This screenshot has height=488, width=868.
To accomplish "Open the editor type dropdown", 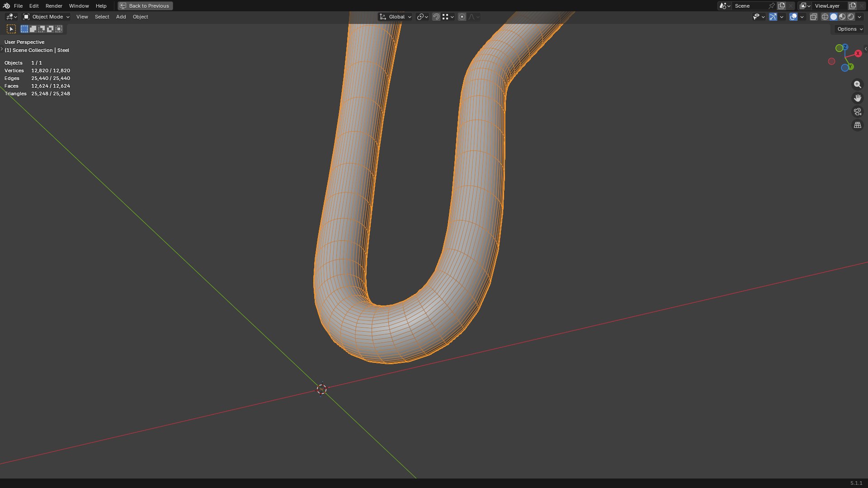I will click(x=11, y=17).
